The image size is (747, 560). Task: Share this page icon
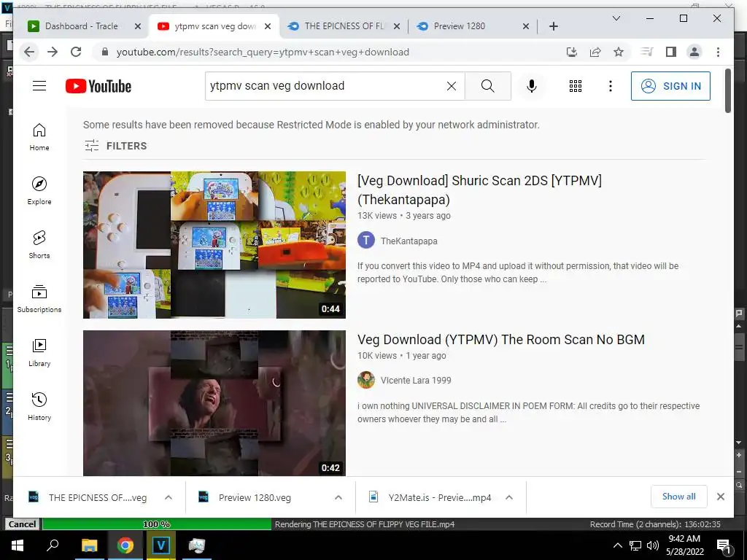pyautogui.click(x=595, y=52)
